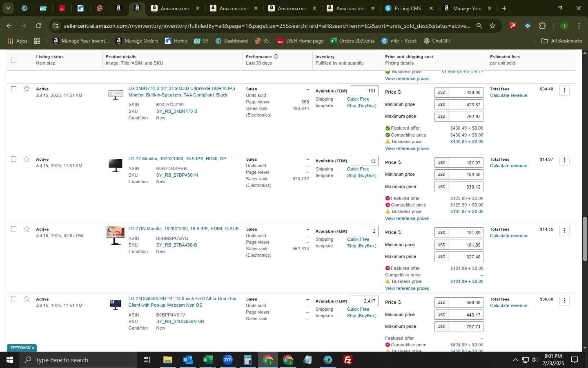Open Orders 2025.xlsx bookmark
This screenshot has height=368, width=588.
coord(353,41)
